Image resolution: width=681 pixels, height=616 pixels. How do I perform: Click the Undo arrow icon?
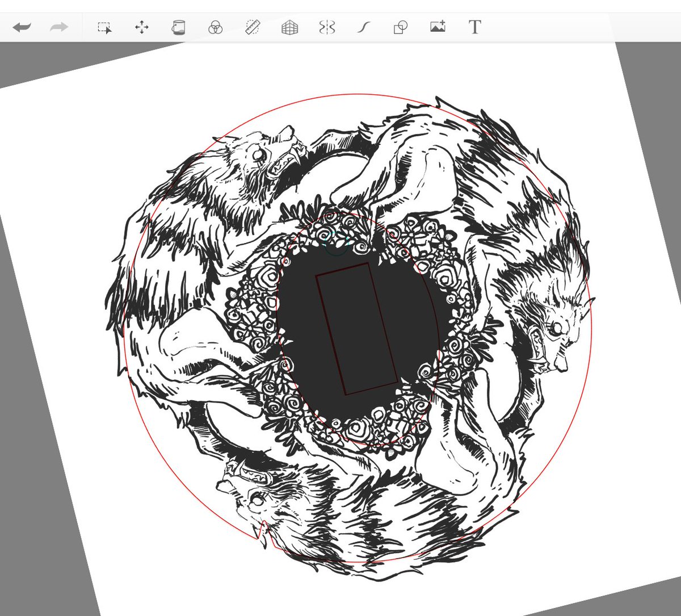tap(22, 27)
